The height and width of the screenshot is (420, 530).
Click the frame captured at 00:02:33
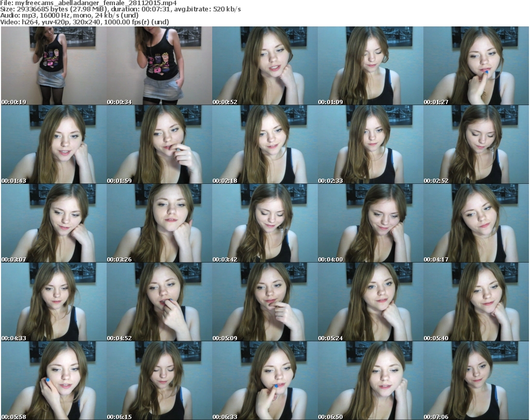(371, 144)
